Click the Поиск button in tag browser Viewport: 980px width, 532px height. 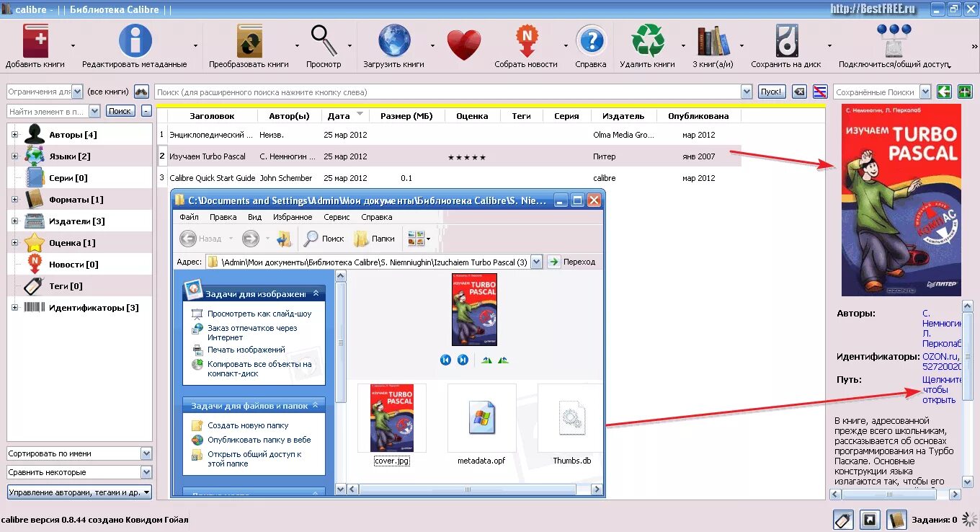[120, 111]
